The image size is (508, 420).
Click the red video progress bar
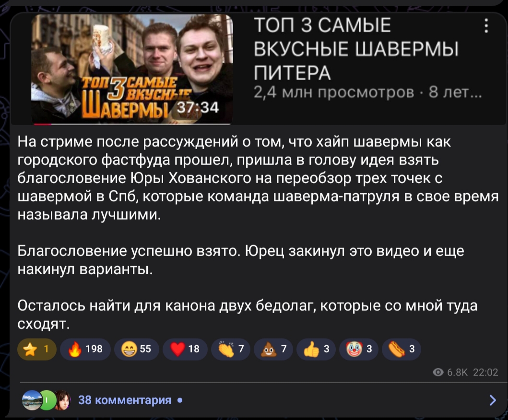tap(132, 124)
